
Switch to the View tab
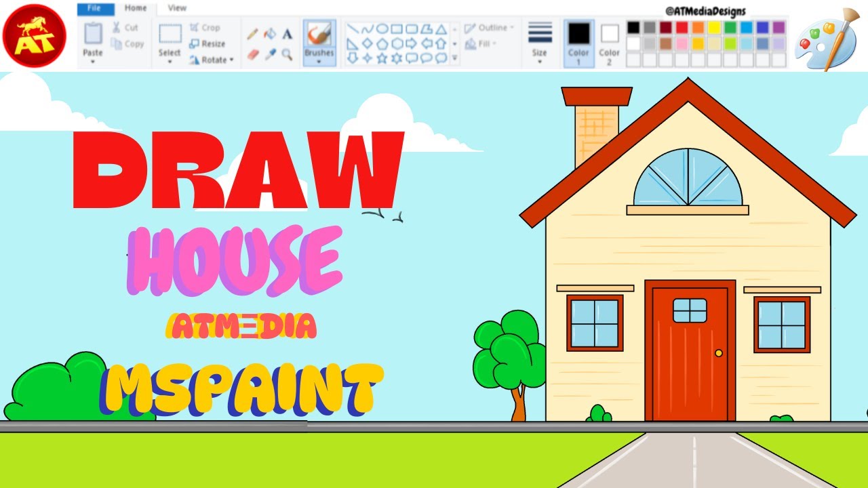(177, 8)
